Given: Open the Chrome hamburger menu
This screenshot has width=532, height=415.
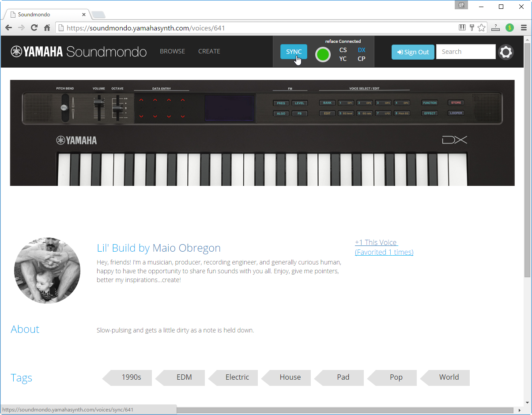Looking at the screenshot, I should [x=524, y=28].
